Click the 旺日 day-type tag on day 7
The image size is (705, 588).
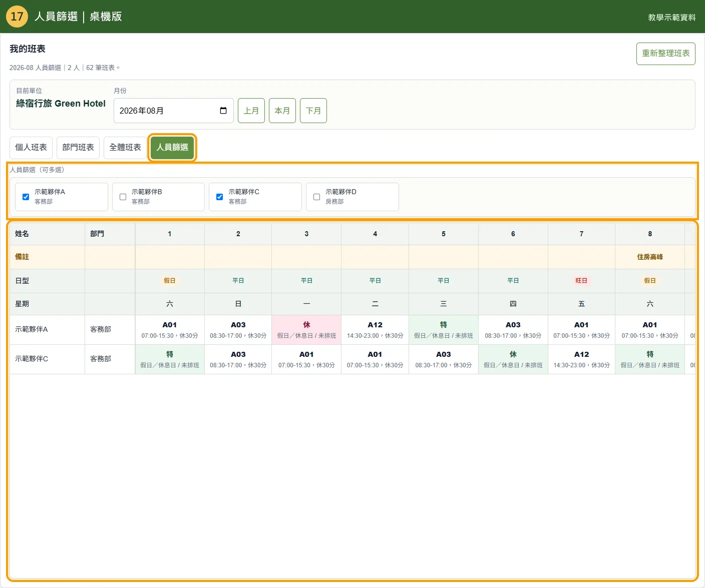point(581,281)
